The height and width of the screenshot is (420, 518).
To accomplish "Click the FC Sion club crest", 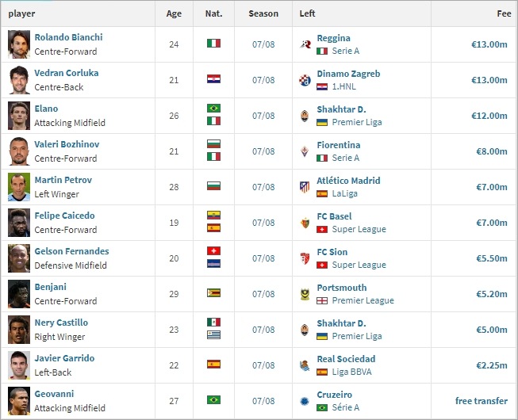I will (x=305, y=258).
